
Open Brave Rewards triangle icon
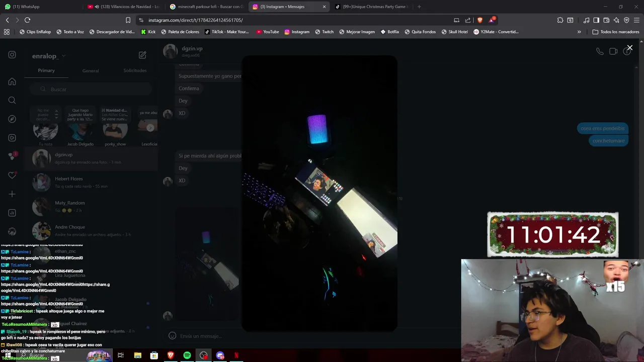pyautogui.click(x=492, y=20)
